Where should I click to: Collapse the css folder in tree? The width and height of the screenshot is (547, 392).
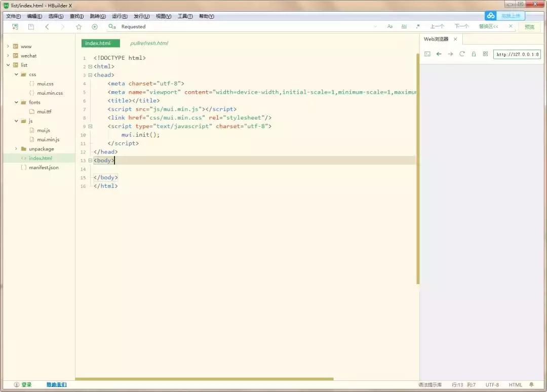click(x=16, y=74)
